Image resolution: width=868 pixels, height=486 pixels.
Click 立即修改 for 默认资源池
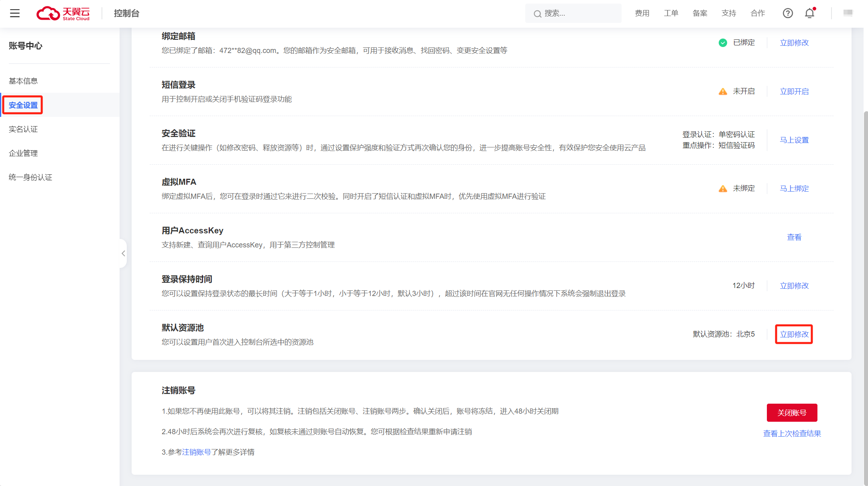coord(794,334)
